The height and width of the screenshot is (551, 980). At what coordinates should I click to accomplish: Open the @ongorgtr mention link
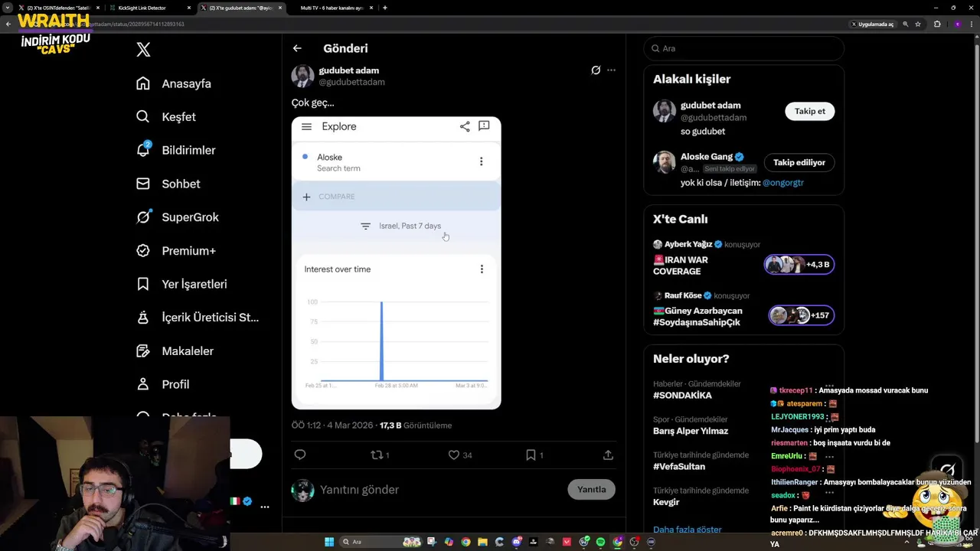(x=782, y=183)
